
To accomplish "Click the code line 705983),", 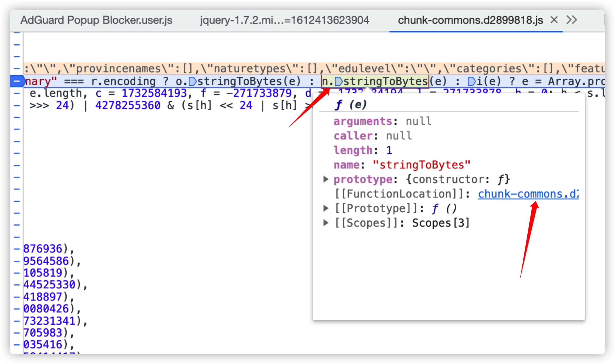I will (x=49, y=333).
